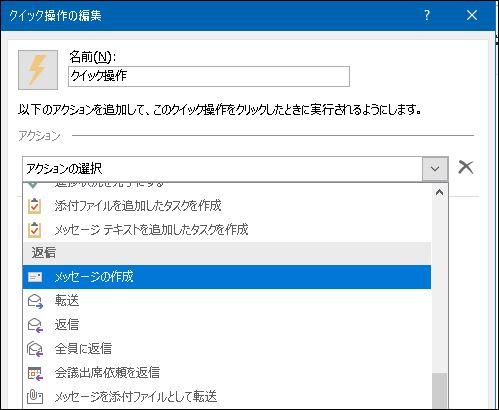This screenshot has width=499, height=410.
Task: Select the 返信 reply action
Action: pos(227,325)
